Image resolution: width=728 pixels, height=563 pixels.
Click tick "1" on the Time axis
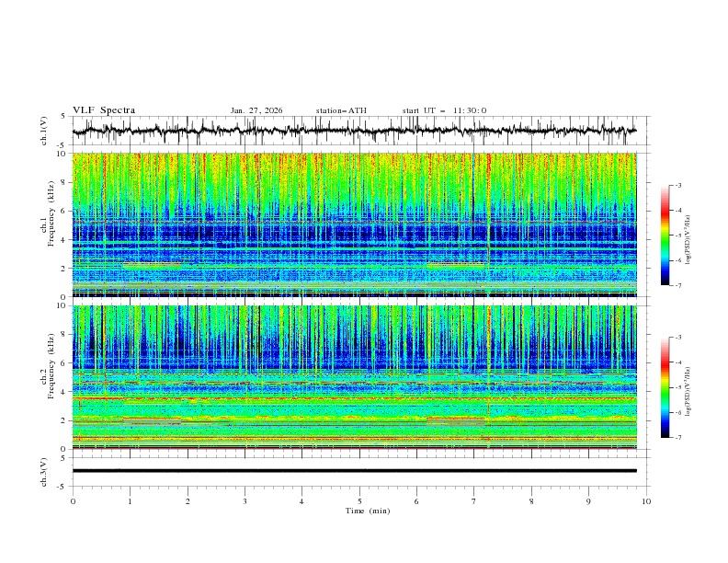(130, 501)
